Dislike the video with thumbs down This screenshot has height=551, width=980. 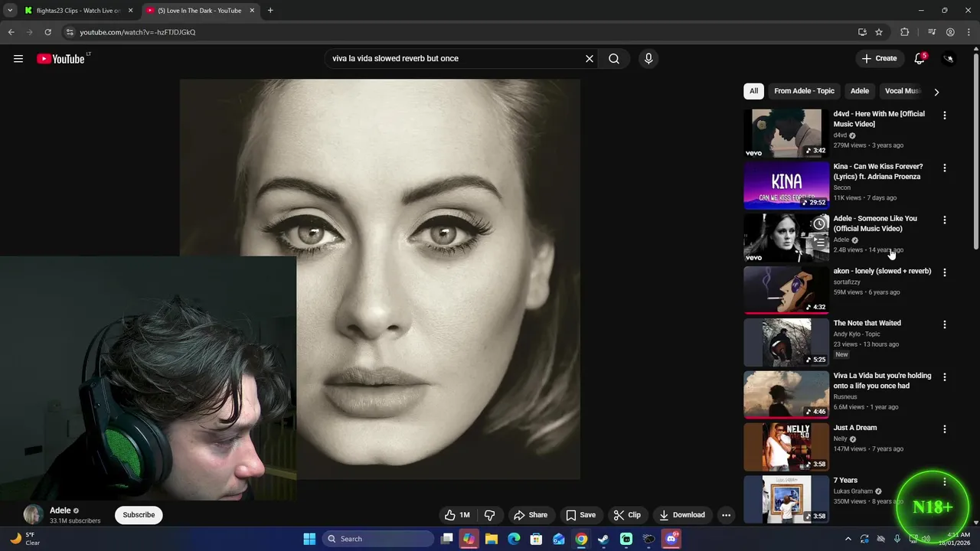pos(490,515)
